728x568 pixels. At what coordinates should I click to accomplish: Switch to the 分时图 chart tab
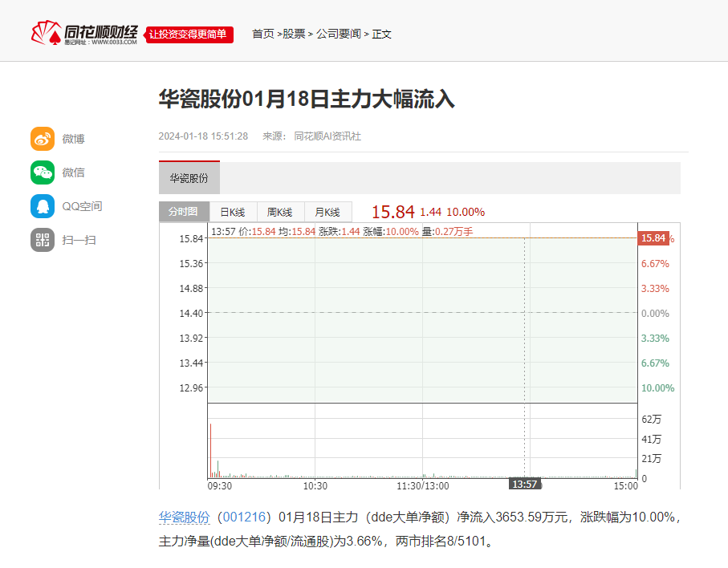pos(184,212)
